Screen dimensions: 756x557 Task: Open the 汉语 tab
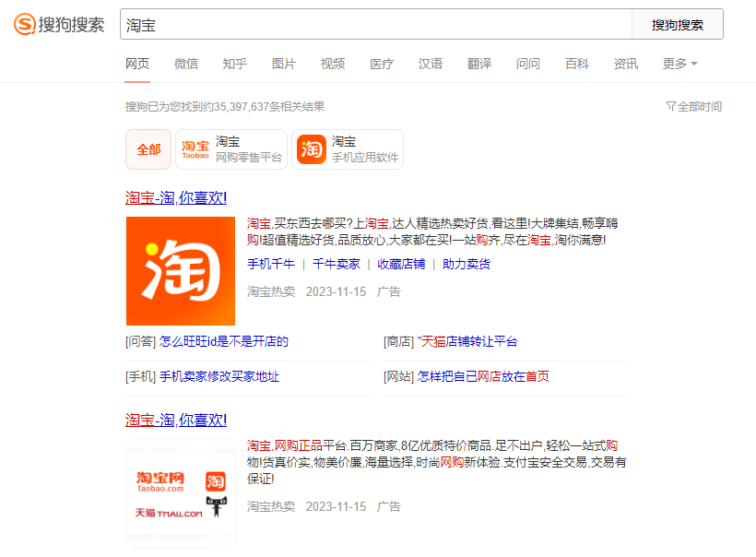tap(430, 64)
